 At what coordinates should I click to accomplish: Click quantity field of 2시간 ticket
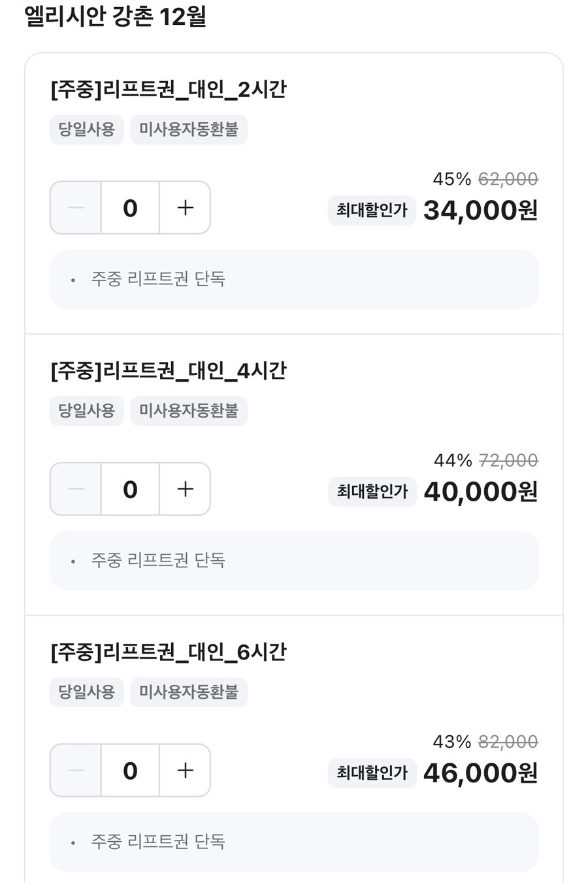point(130,208)
